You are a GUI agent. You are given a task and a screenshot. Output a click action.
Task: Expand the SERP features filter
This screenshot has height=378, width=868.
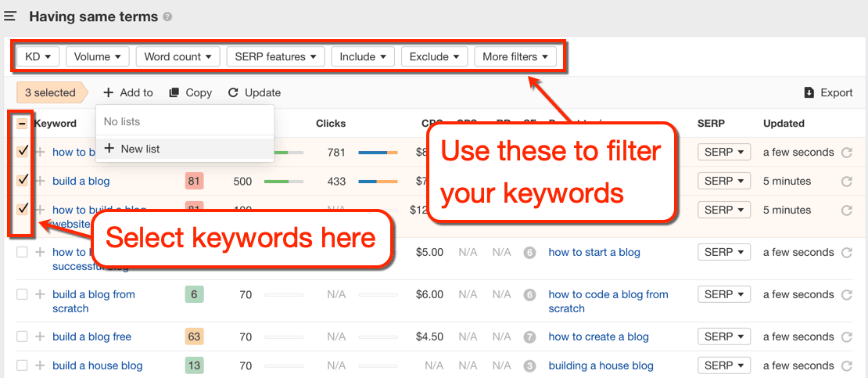pos(276,56)
